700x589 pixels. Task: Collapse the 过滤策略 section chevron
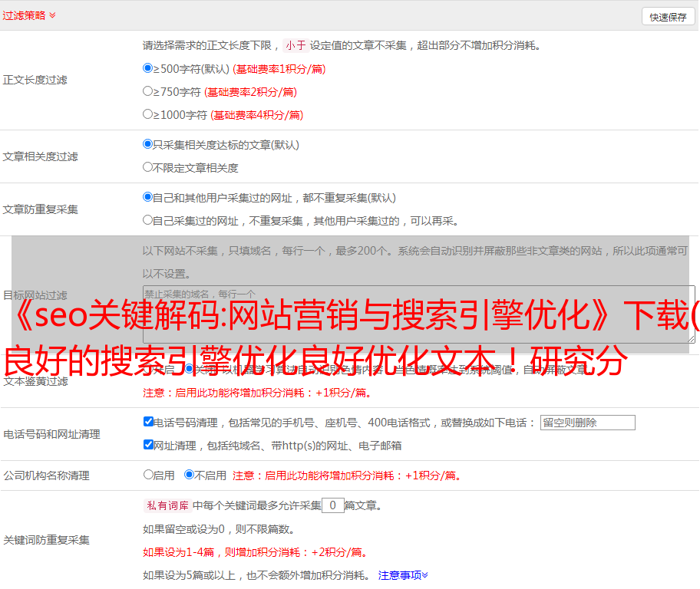[x=52, y=15]
